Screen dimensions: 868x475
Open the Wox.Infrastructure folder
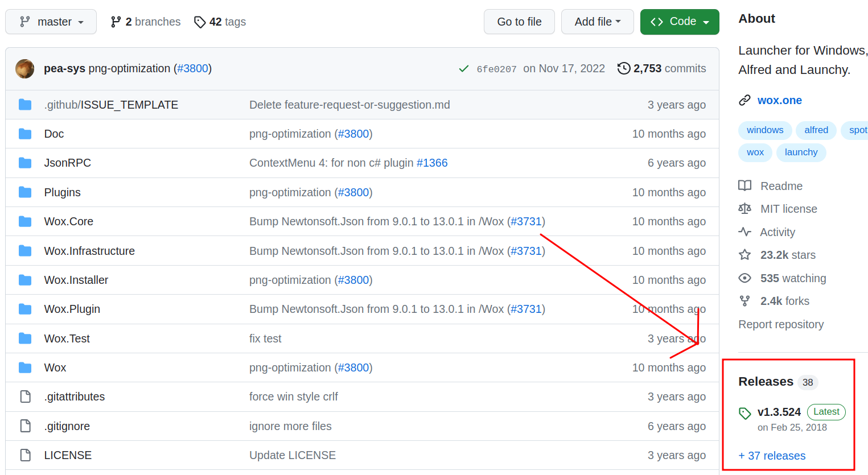pos(89,251)
